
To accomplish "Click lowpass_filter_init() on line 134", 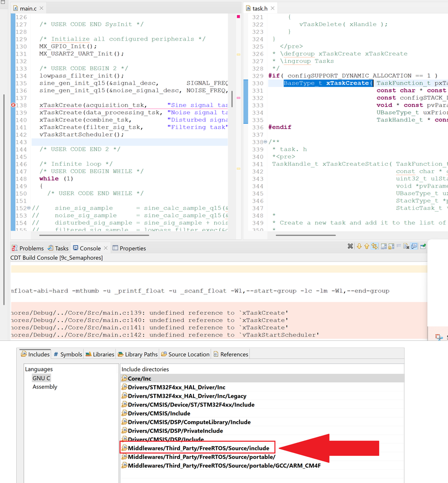I will [x=81, y=76].
